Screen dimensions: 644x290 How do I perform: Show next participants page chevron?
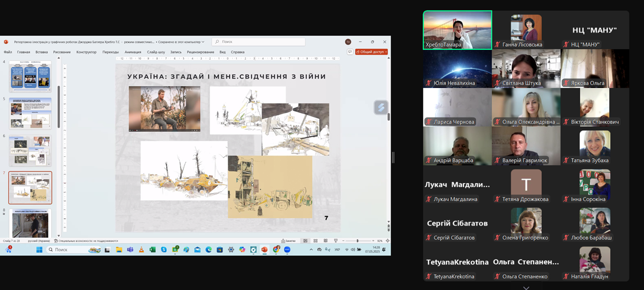point(526,287)
